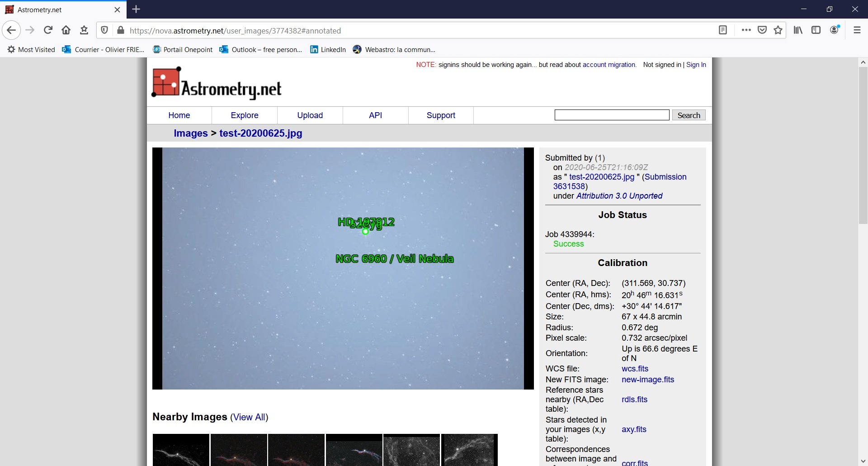Open the fourth nearby image thumbnail
Screen dimensions: 868x466
[x=354, y=450]
